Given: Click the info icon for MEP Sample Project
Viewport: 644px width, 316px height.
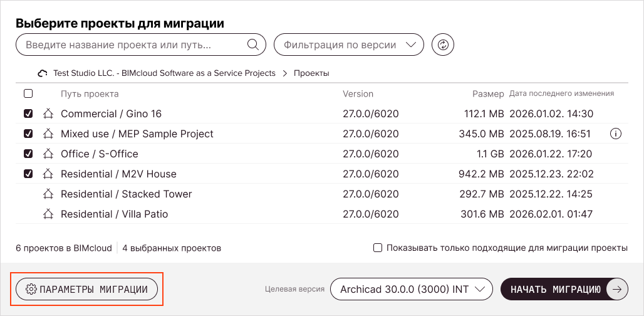Looking at the screenshot, I should pyautogui.click(x=616, y=134).
